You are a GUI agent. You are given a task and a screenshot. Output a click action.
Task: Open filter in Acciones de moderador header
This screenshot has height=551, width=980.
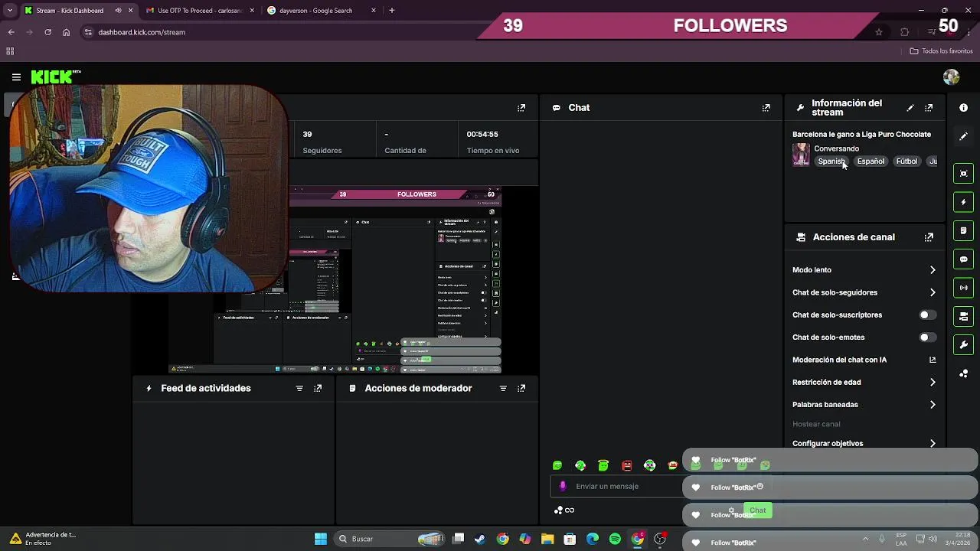point(503,389)
